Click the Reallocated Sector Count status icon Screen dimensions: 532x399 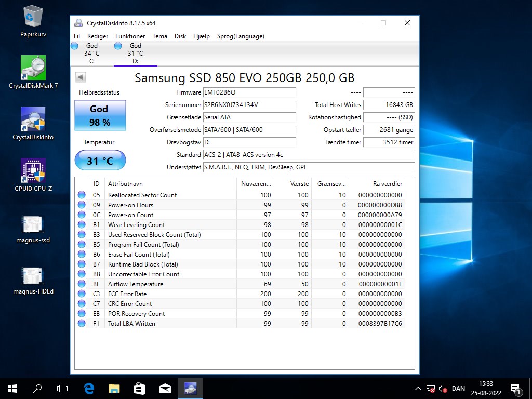(x=82, y=195)
